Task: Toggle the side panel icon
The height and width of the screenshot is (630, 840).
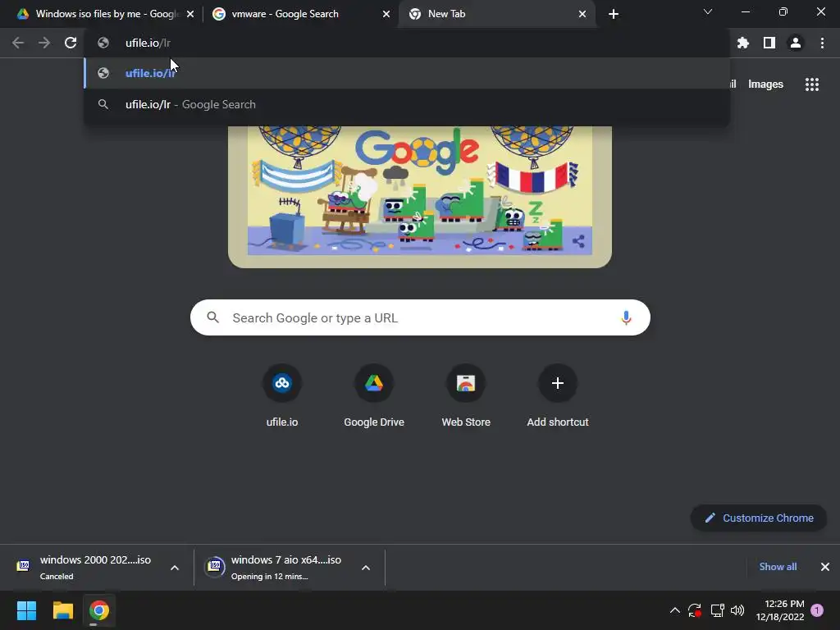Action: [769, 43]
